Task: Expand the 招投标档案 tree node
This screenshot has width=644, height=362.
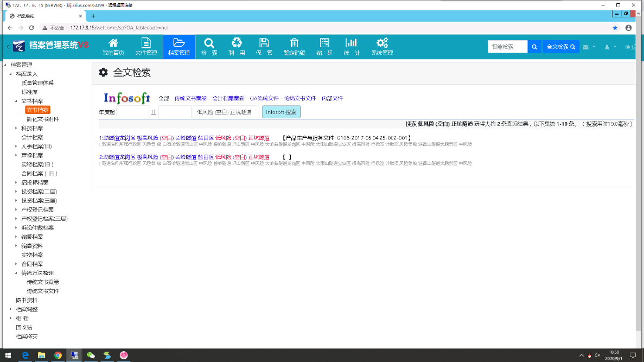Action: pos(16,182)
